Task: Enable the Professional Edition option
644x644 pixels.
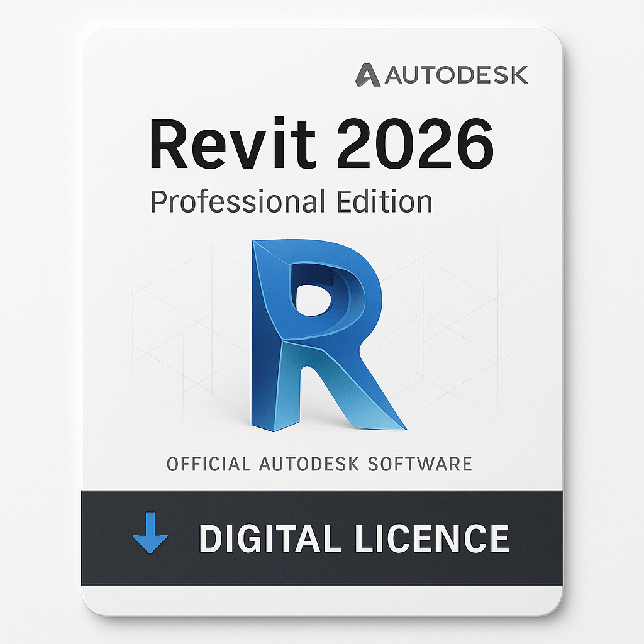Action: 292,201
